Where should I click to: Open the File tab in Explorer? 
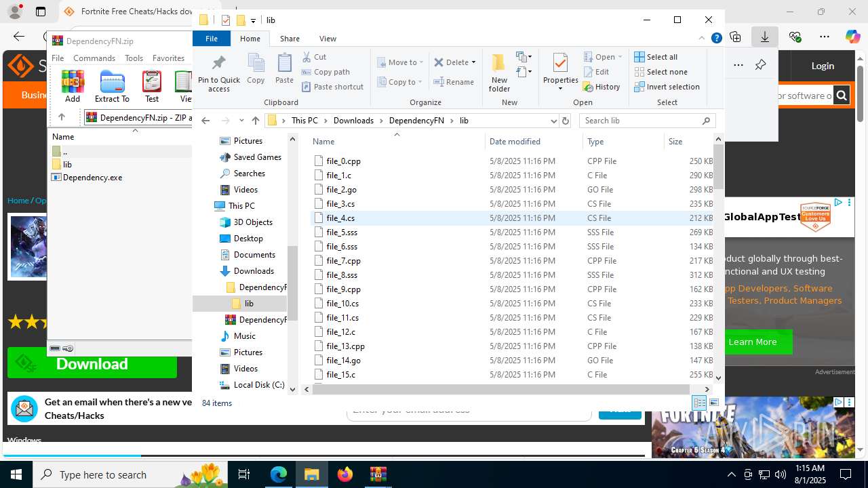pos(212,39)
